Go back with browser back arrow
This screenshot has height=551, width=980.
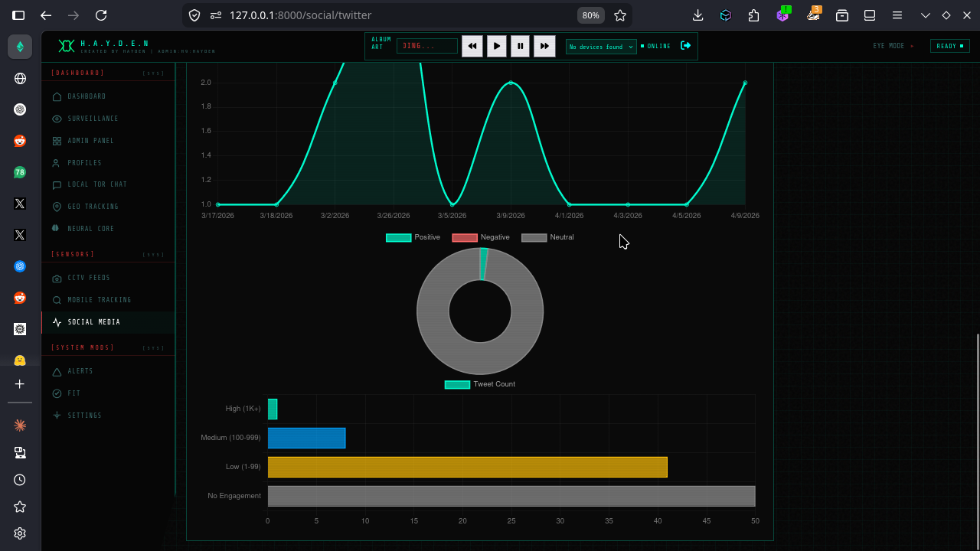tap(46, 15)
